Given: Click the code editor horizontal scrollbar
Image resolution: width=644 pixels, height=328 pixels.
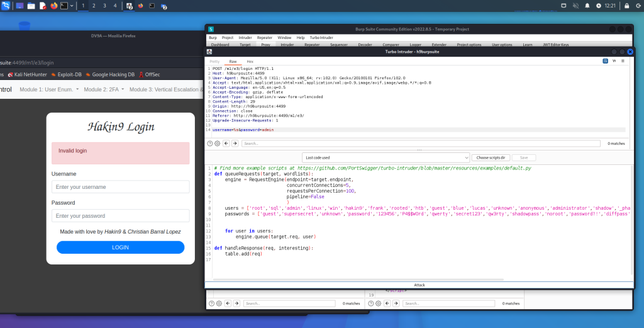Looking at the screenshot, I should pos(358,280).
